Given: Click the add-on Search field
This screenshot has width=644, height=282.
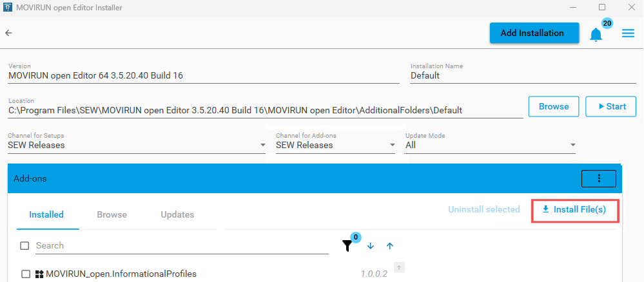Looking at the screenshot, I should tap(181, 245).
